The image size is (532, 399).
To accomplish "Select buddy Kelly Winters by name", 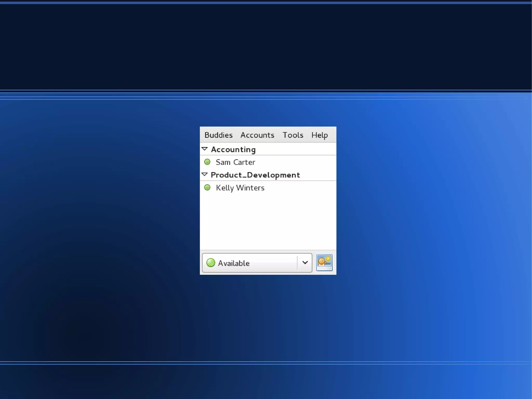I will 240,188.
